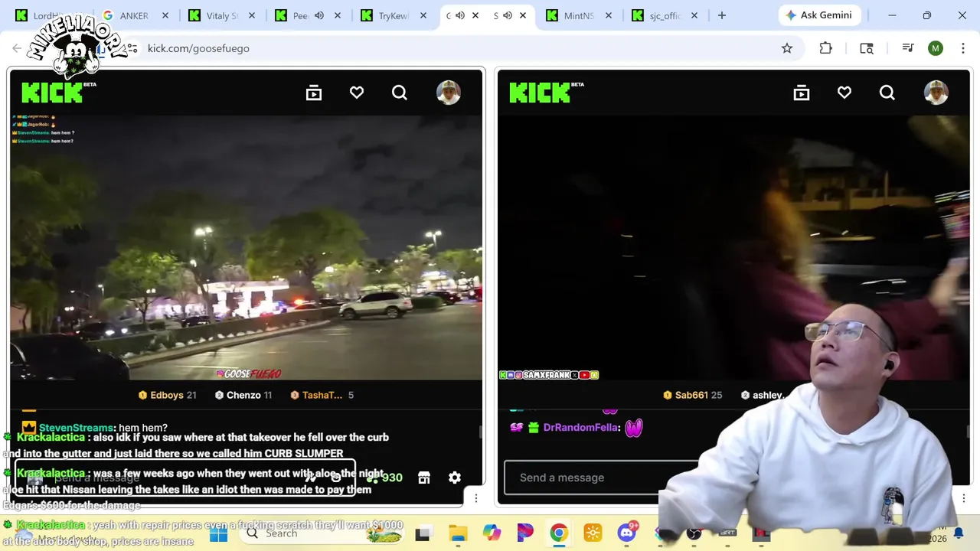Open the Chrome side panel icon
Image resolution: width=980 pixels, height=551 pixels.
pos(867,48)
